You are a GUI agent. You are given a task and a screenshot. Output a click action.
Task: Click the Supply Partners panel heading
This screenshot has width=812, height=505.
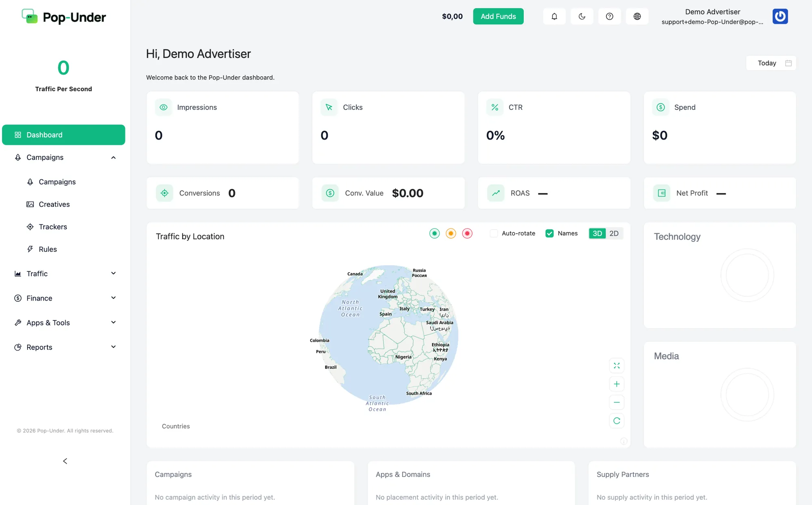(623, 474)
